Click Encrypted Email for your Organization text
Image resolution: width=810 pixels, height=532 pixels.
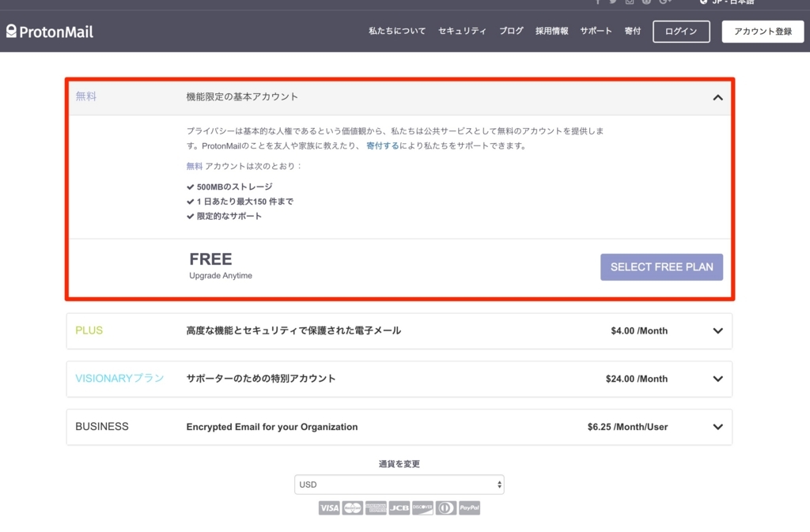point(272,427)
